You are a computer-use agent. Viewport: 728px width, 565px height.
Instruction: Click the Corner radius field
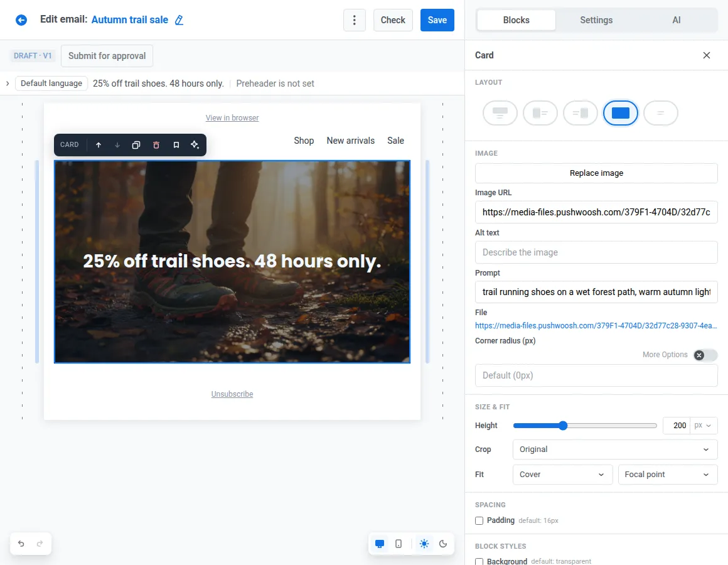tap(596, 375)
